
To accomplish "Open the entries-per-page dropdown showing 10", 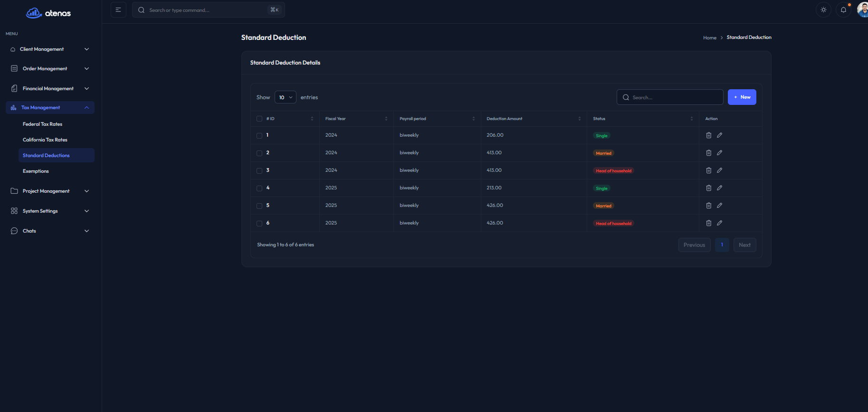I will point(285,97).
